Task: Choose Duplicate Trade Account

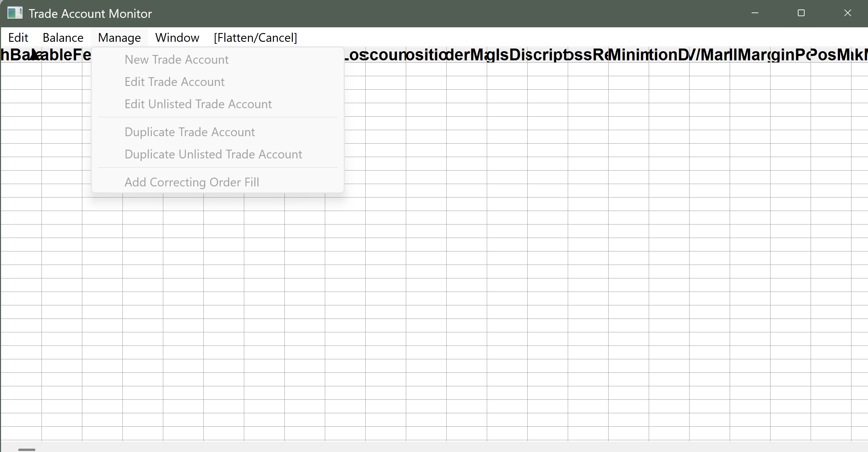Action: tap(190, 132)
